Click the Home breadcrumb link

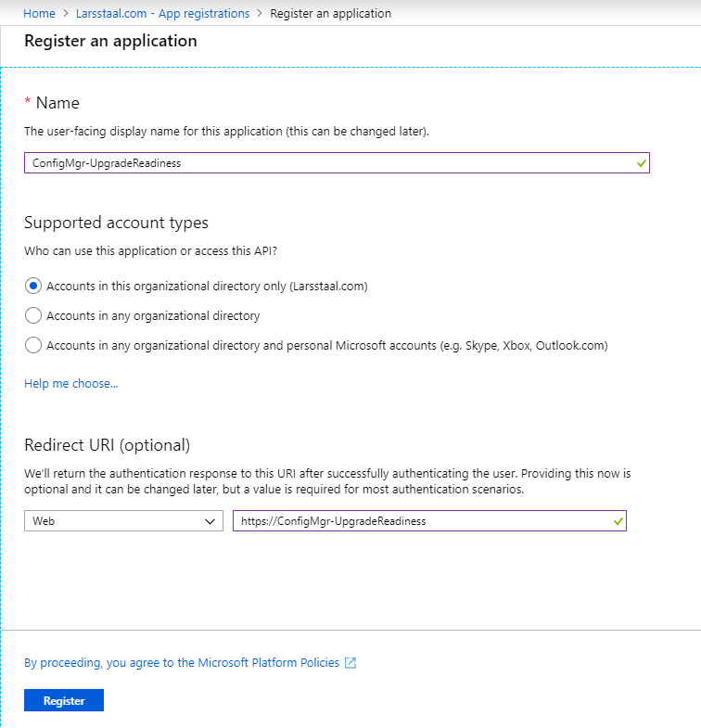pyautogui.click(x=39, y=14)
